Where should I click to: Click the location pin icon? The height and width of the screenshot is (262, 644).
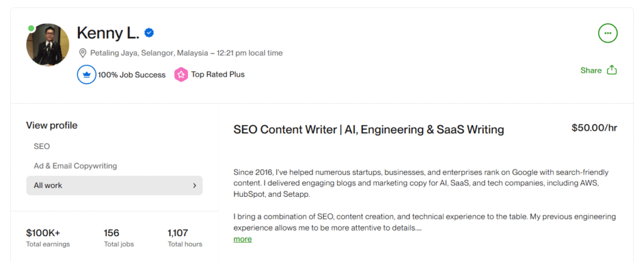[82, 53]
